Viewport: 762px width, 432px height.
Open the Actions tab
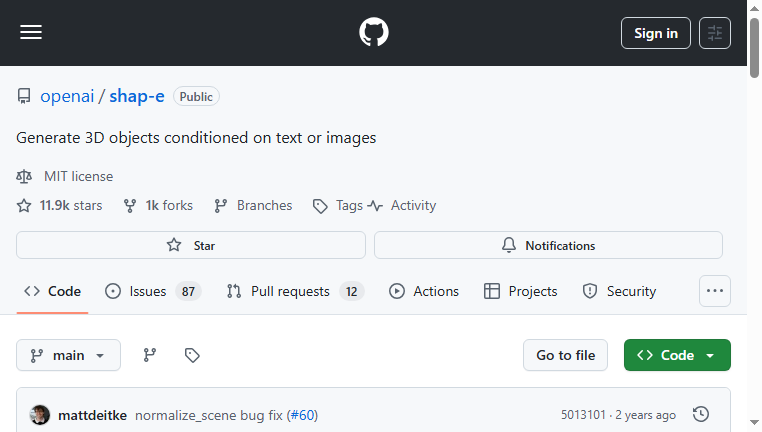424,291
